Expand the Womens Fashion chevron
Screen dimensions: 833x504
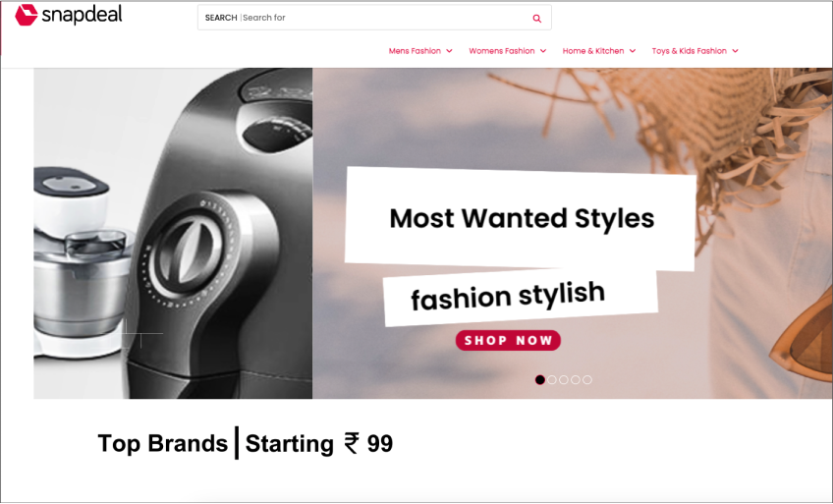click(543, 51)
